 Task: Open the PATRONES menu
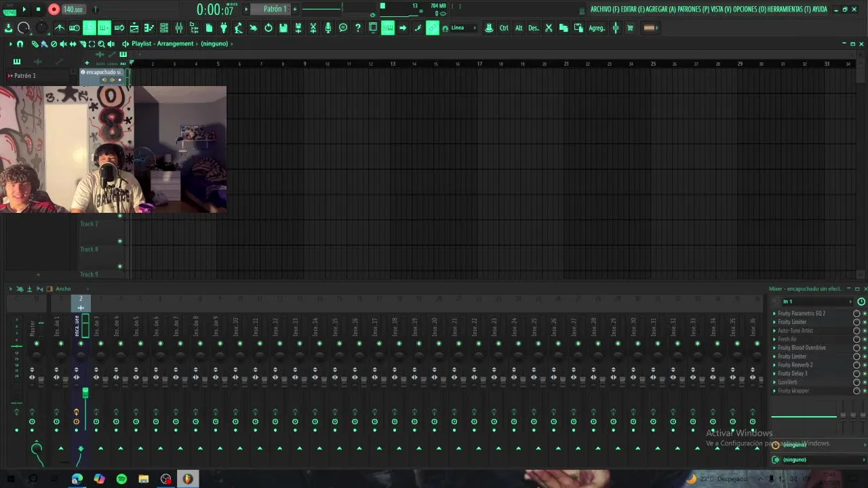[x=693, y=9]
